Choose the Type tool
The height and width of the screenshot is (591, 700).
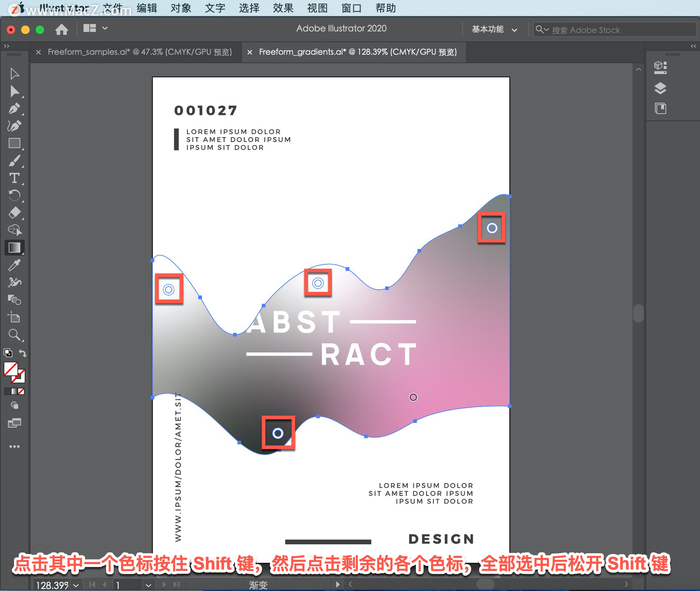[x=14, y=178]
